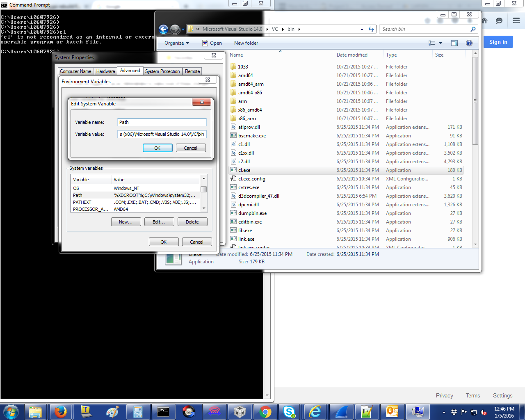
Task: Click the browser home icon
Action: pos(484,21)
